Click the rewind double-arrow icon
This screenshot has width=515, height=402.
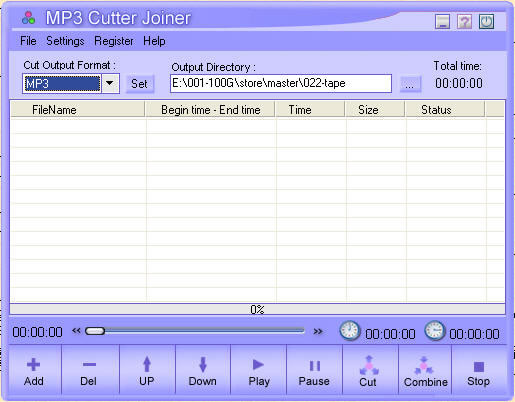76,331
